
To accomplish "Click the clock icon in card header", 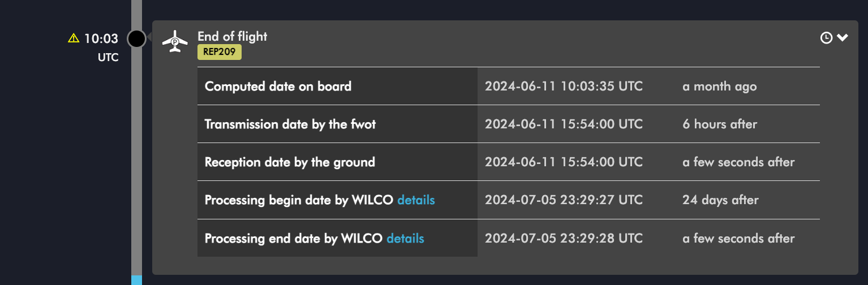I will [826, 38].
